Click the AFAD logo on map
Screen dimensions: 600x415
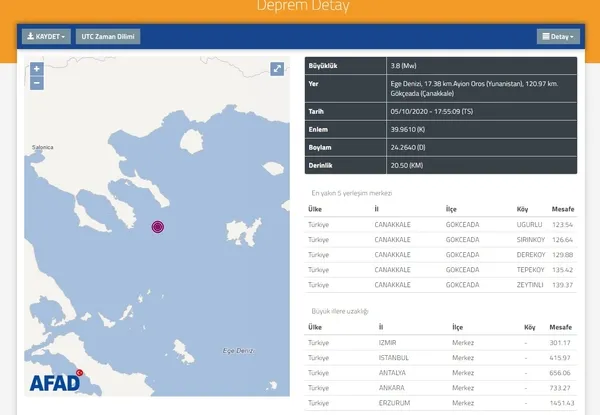coord(56,381)
